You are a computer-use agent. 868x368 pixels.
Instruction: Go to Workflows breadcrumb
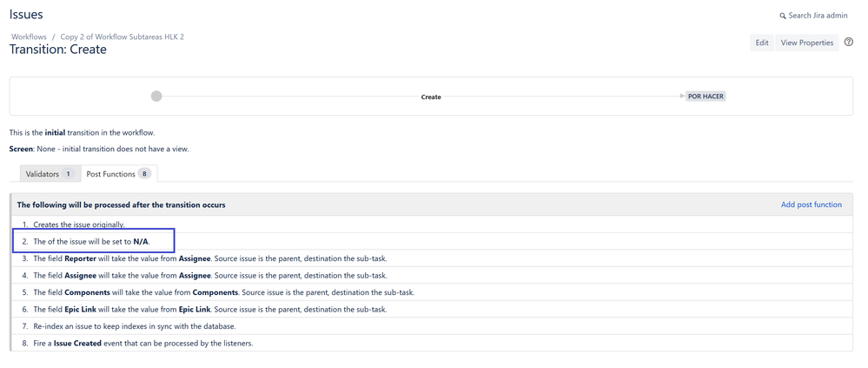(x=29, y=37)
